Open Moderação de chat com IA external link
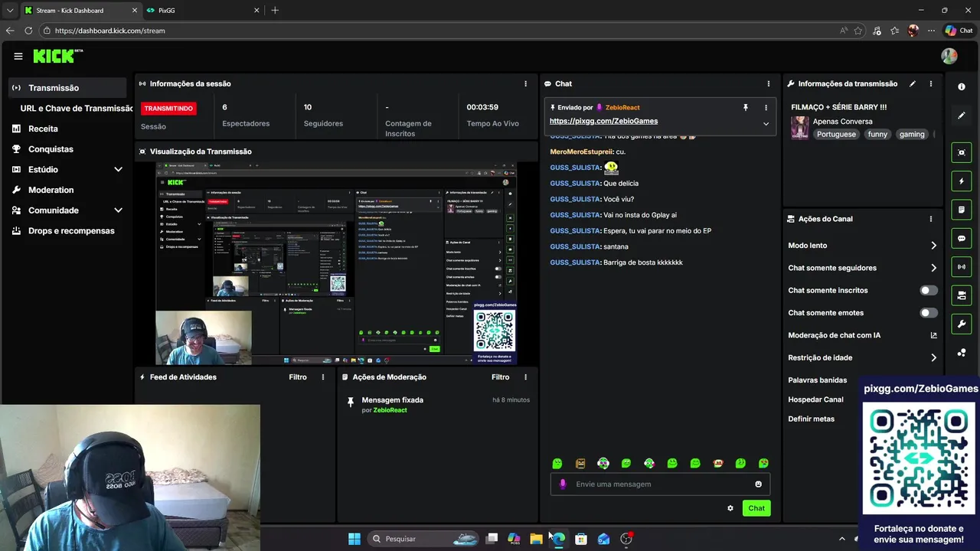Viewport: 980px width, 551px height. tap(933, 335)
